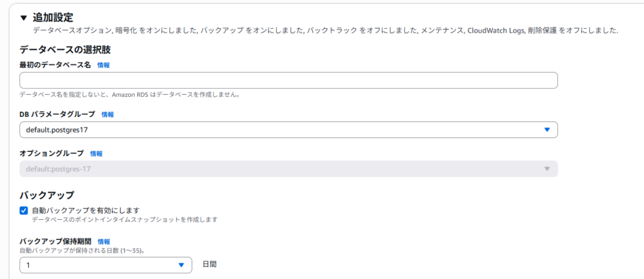Collapse the 追加設定 section triangle
The width and height of the screenshot is (644, 279).
(x=23, y=18)
